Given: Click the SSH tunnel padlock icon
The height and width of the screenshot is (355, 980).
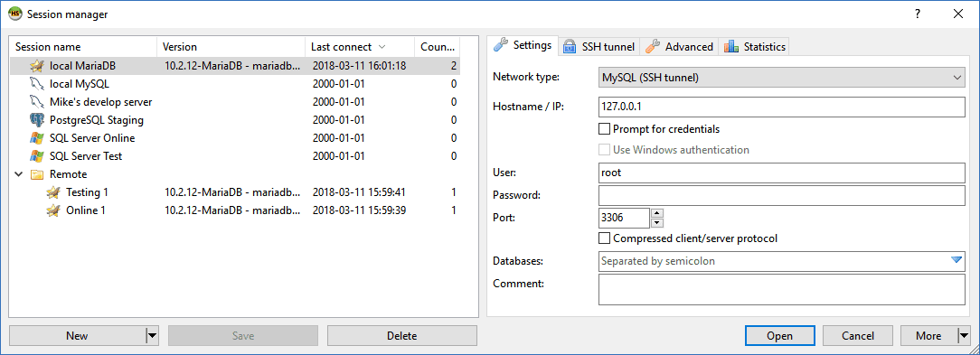Looking at the screenshot, I should (570, 47).
